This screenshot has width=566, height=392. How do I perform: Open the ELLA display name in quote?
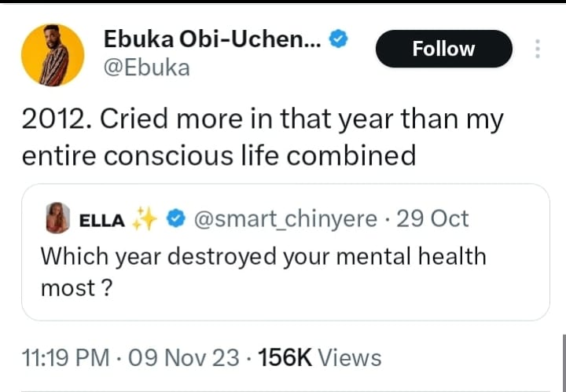pos(102,220)
